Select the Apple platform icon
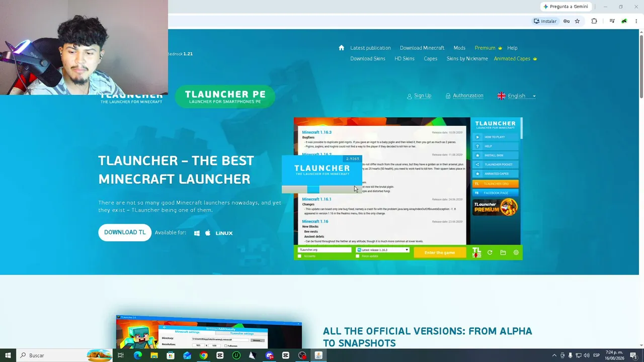Screen dimensions: 644x362 pyautogui.click(x=208, y=233)
